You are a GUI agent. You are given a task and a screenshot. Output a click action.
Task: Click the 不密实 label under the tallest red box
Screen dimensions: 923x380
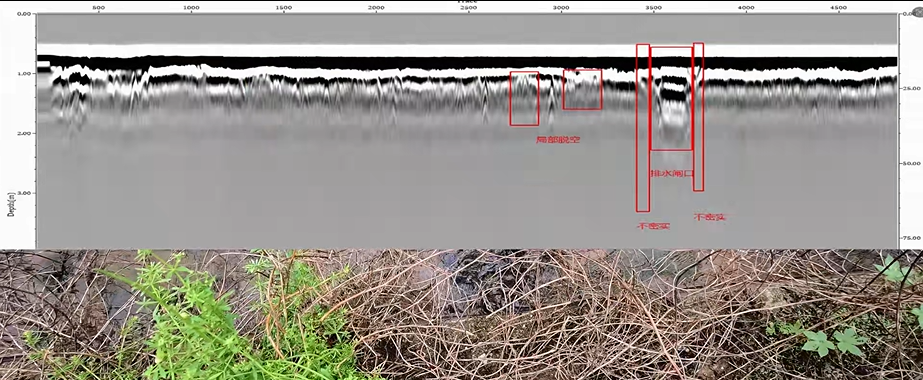(653, 226)
